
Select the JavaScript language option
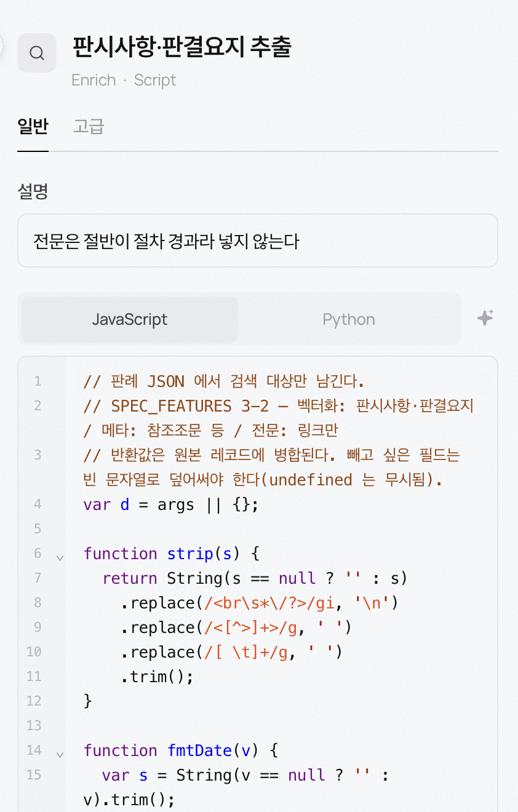click(x=130, y=319)
